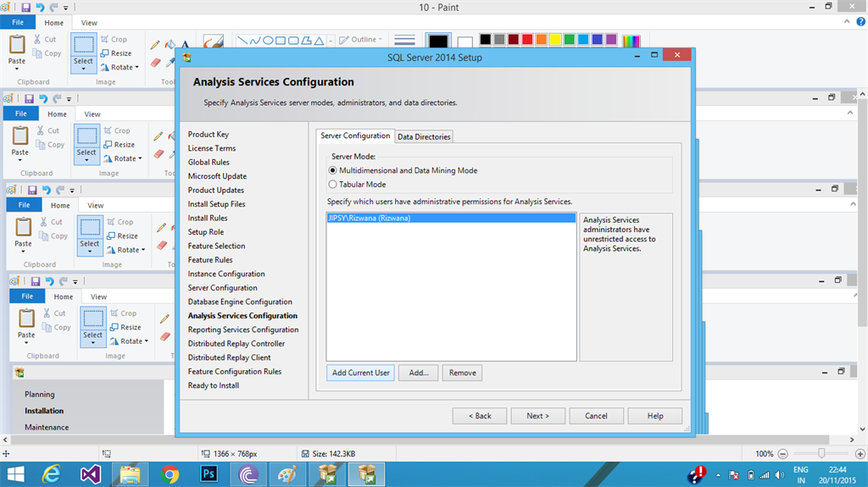Open the Server Configuration tab

(x=355, y=136)
